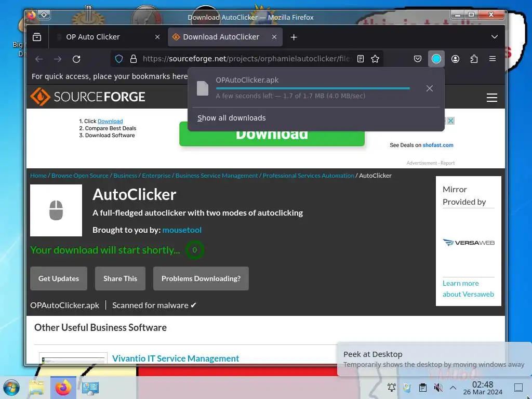Save page to Pocket
Viewport: 532px width, 399px height.
coord(418,59)
